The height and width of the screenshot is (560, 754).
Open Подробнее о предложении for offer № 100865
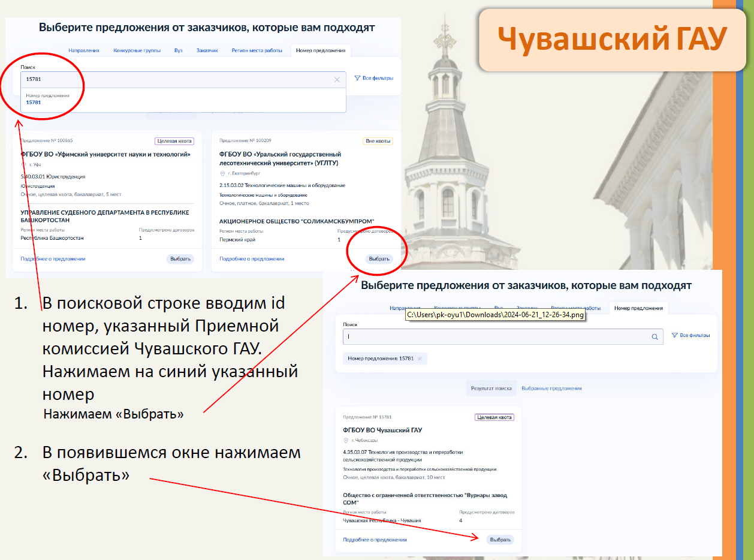point(53,259)
